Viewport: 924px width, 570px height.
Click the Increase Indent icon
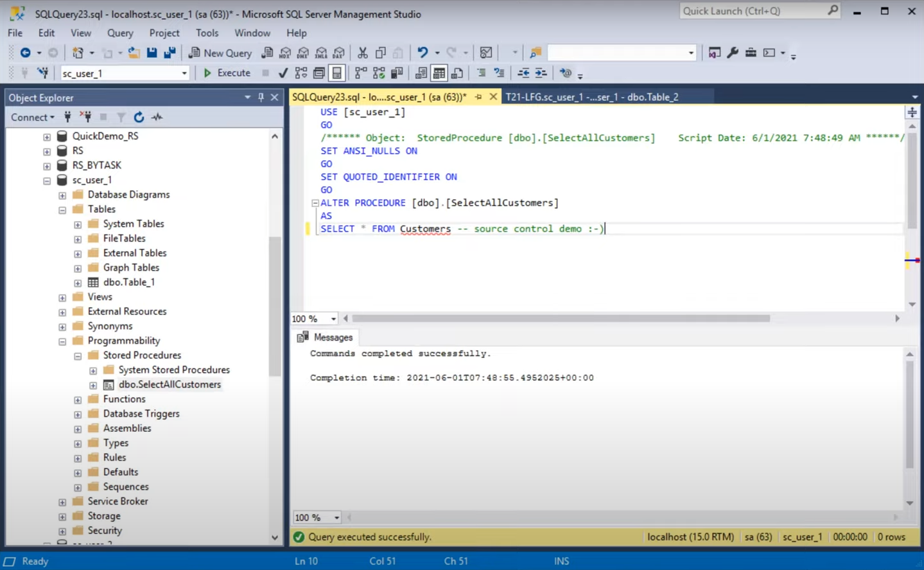point(541,73)
